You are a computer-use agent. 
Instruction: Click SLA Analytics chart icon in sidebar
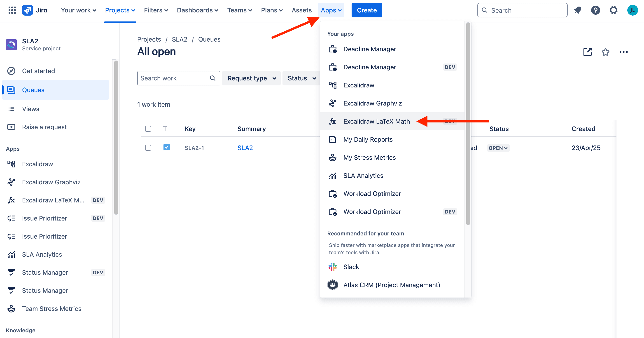11,254
